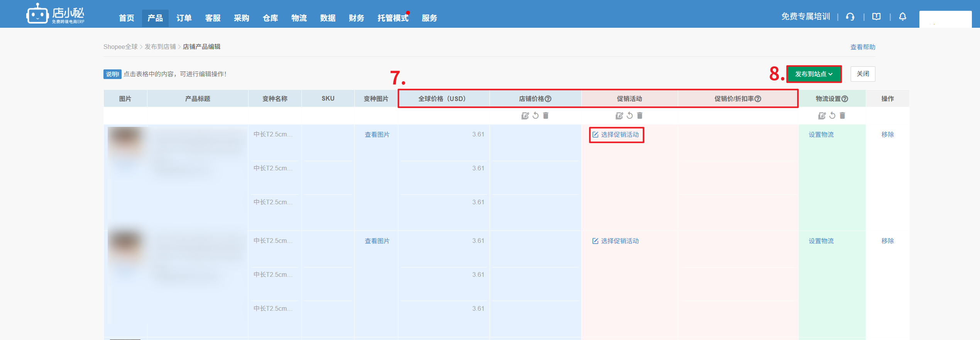Screen dimensions: 980x340
Task: Click the 关闭 button
Action: [863, 74]
